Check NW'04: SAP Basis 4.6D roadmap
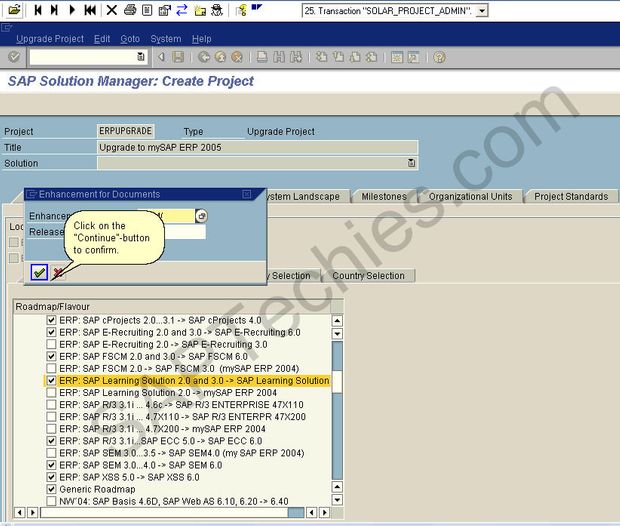The height and width of the screenshot is (526, 620). click(x=51, y=501)
